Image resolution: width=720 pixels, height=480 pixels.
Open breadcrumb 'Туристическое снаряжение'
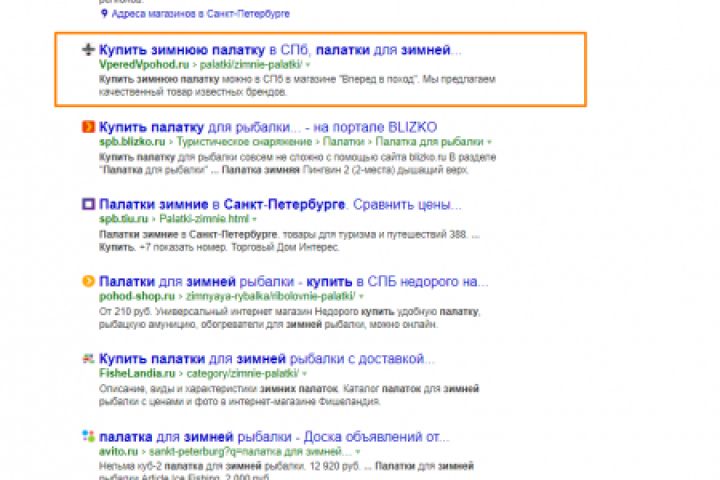pos(244,141)
